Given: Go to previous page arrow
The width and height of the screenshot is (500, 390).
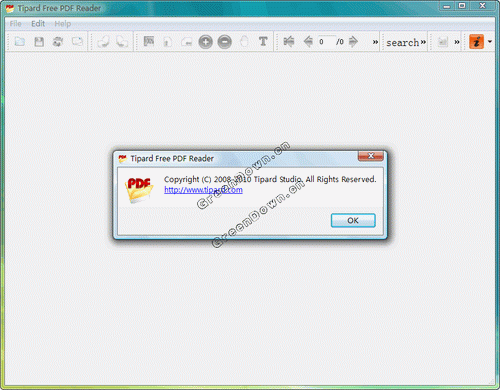Looking at the screenshot, I should pos(308,42).
